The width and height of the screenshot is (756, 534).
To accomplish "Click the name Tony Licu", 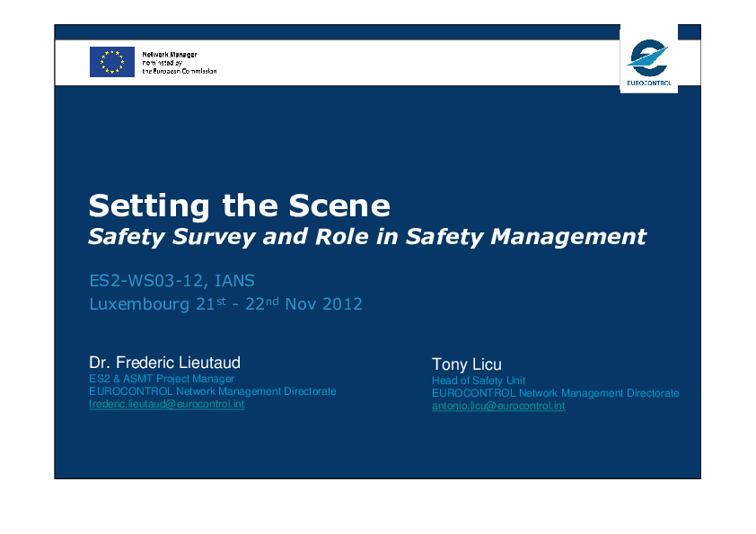I will pos(466,364).
